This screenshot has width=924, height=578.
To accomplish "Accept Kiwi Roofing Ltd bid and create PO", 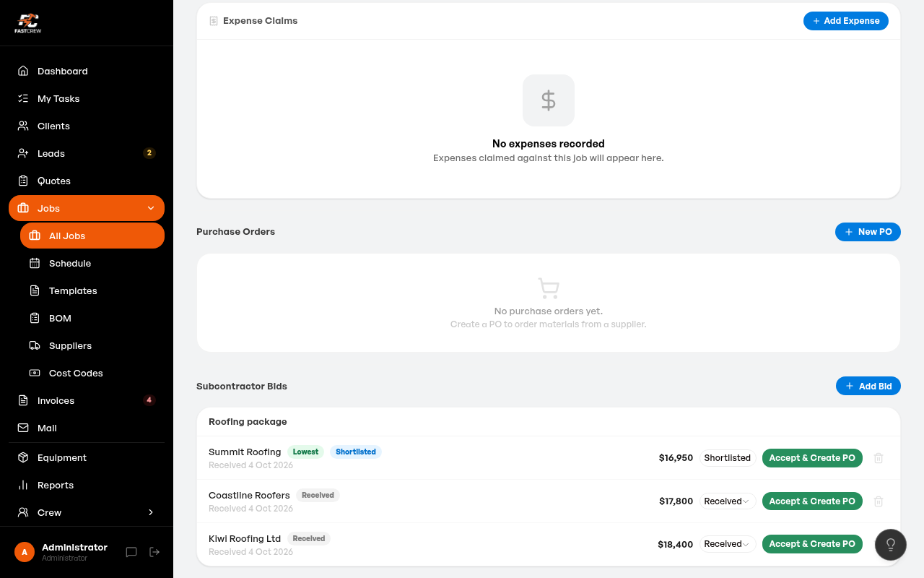I will point(812,544).
